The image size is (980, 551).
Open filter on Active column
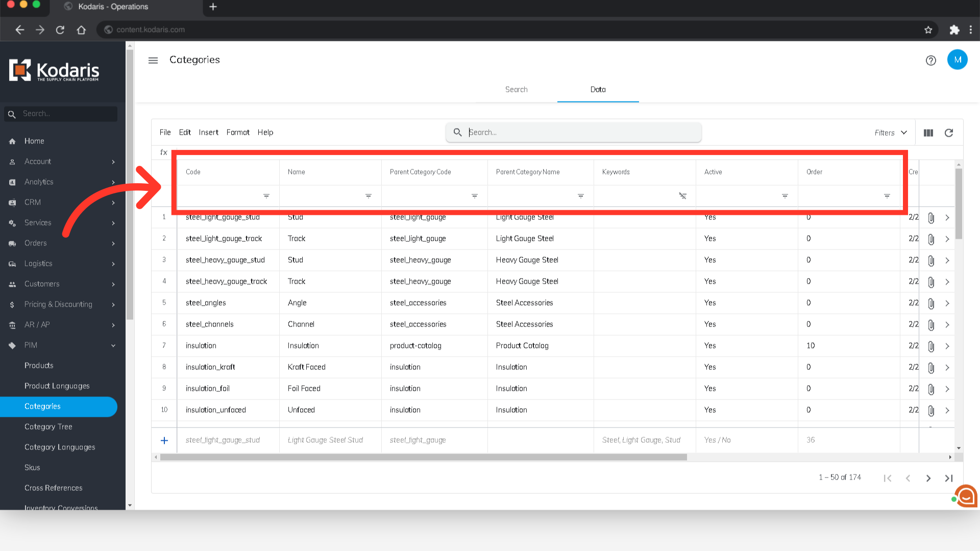click(785, 196)
